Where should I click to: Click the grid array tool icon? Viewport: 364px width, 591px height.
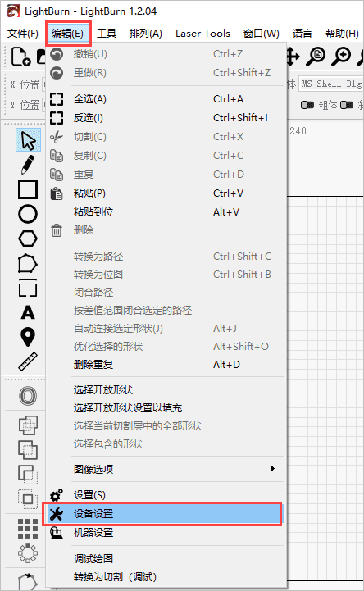(x=28, y=529)
